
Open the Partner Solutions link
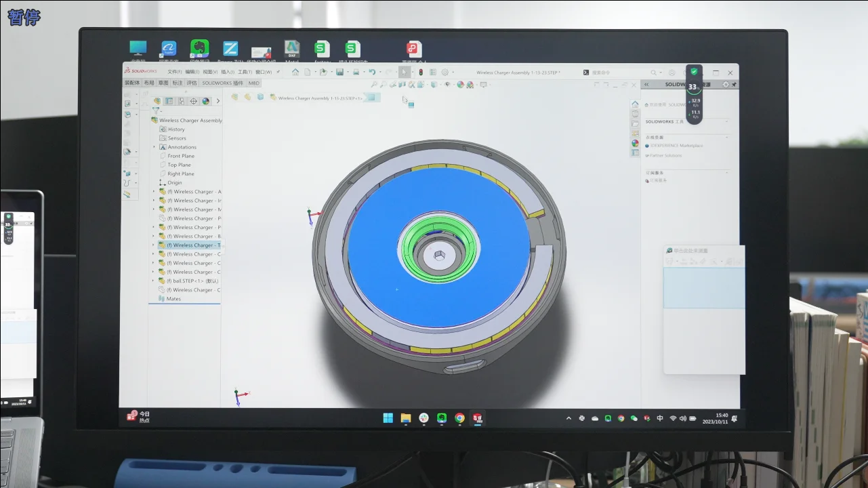coord(666,155)
